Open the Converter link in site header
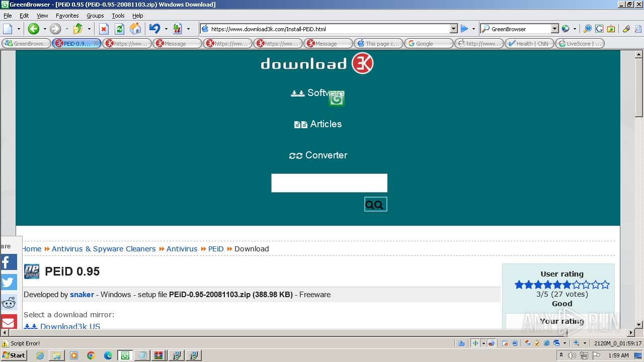This screenshot has height=362, width=644. [x=318, y=155]
